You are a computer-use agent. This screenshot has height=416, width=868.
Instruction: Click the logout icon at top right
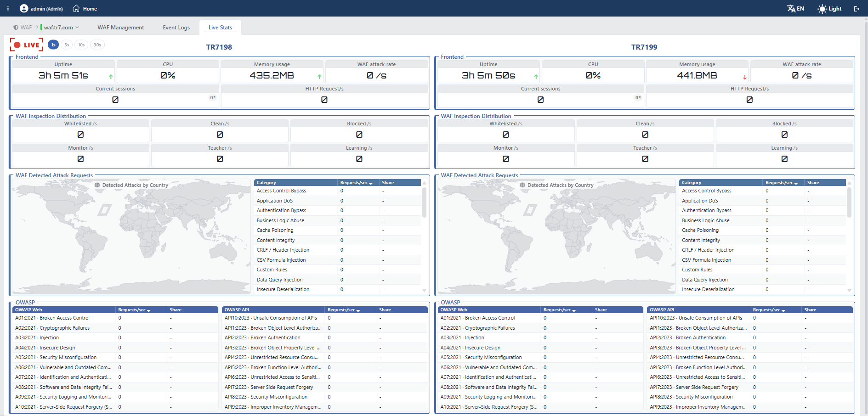click(x=857, y=9)
